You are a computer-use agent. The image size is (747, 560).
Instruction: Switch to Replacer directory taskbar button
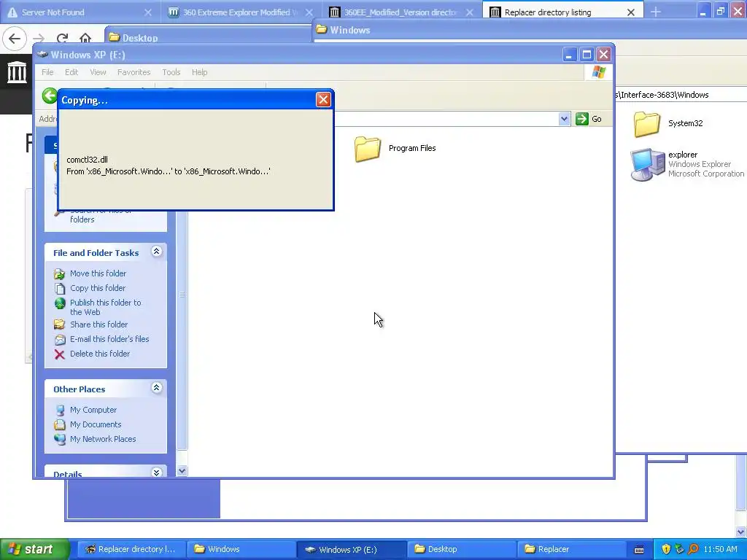click(x=131, y=549)
